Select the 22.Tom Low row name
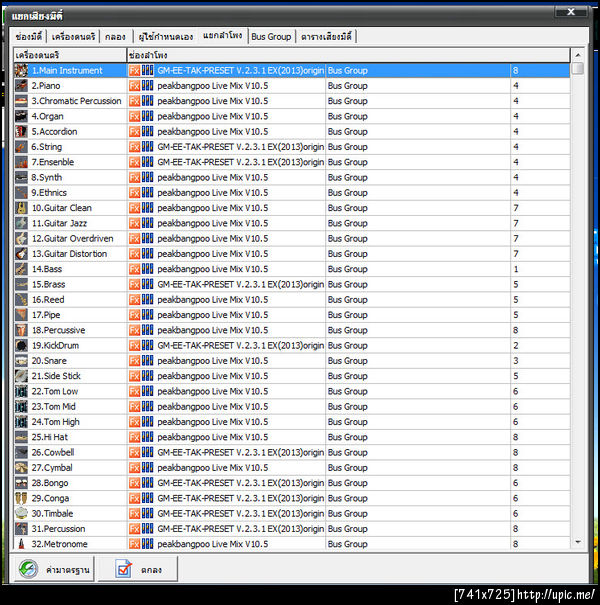The width and height of the screenshot is (600, 605). click(x=55, y=391)
